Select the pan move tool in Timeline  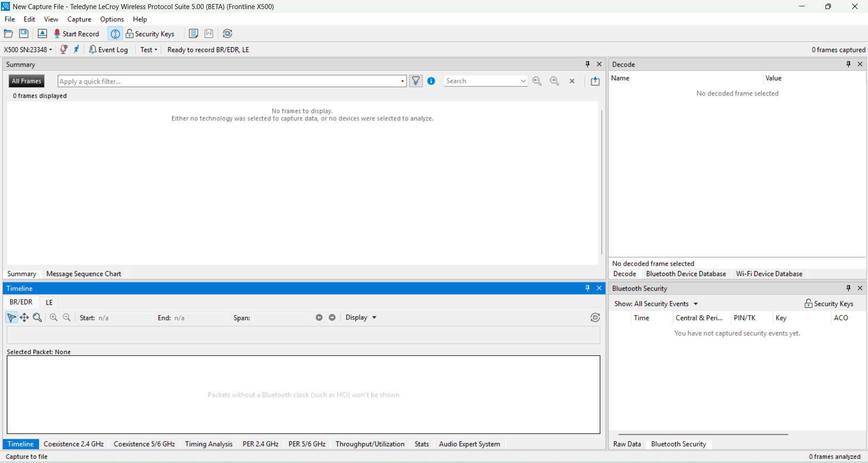(24, 318)
